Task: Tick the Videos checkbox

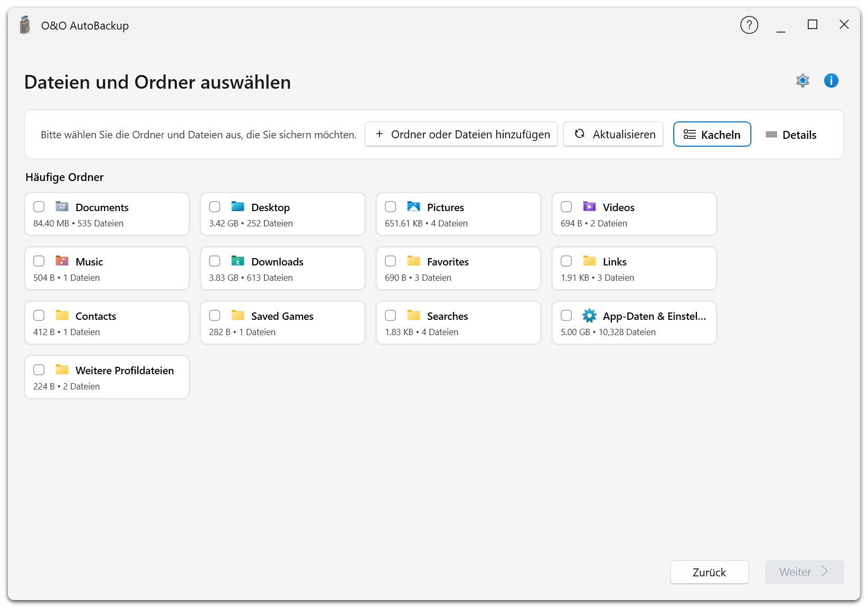Action: (567, 207)
